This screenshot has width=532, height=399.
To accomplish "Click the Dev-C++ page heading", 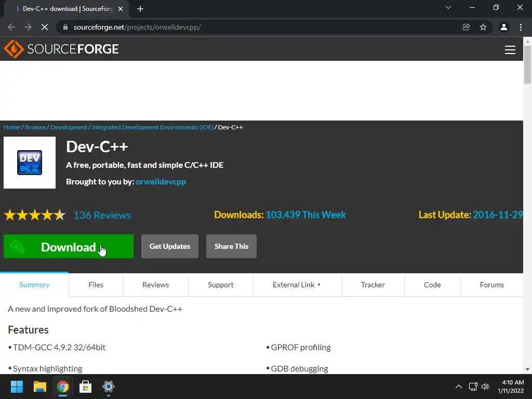I will [x=97, y=147].
